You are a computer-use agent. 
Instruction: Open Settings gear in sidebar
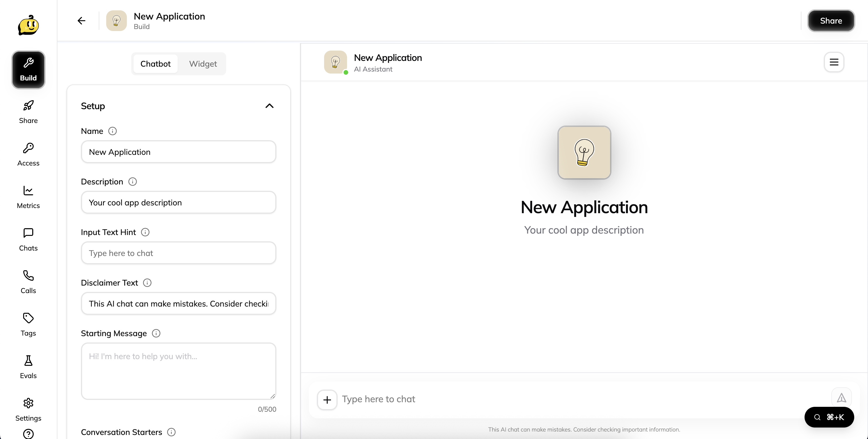click(x=28, y=403)
